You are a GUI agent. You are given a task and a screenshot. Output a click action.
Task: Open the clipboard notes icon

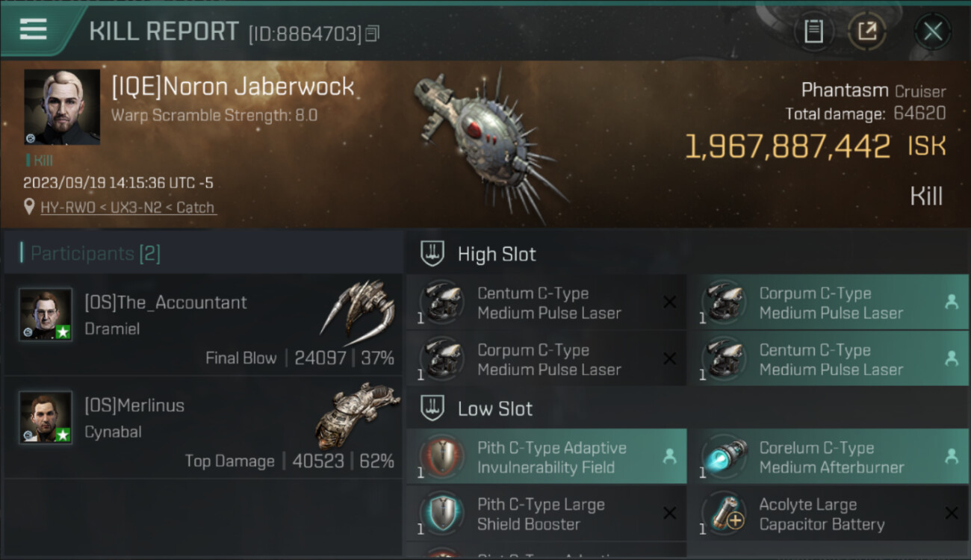(813, 31)
